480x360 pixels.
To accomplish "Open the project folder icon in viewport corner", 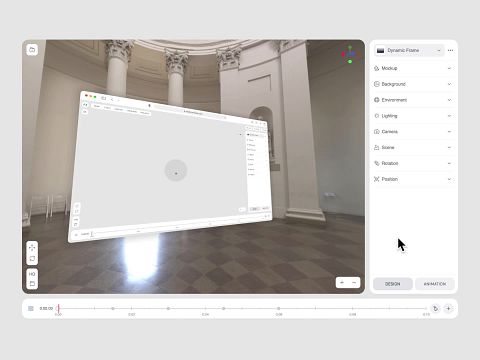I will pyautogui.click(x=32, y=50).
